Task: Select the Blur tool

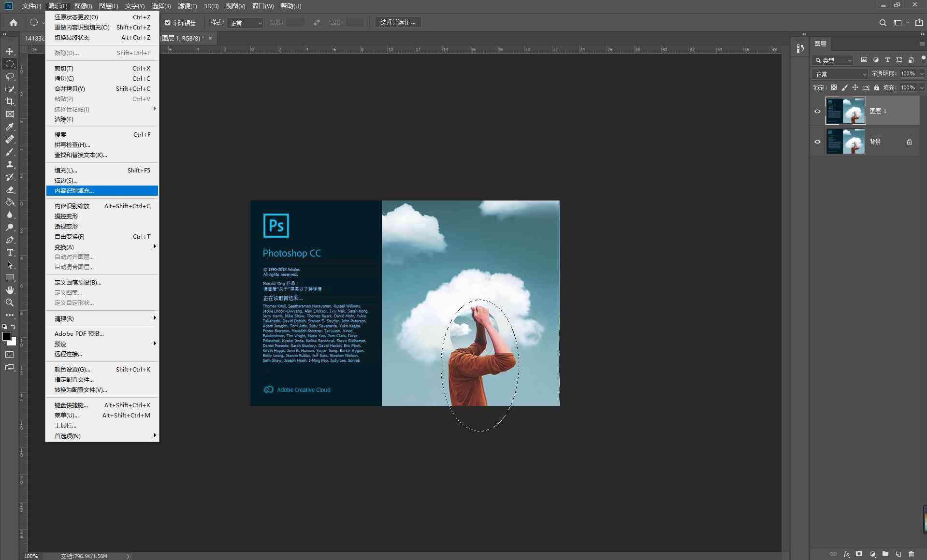Action: tap(10, 215)
